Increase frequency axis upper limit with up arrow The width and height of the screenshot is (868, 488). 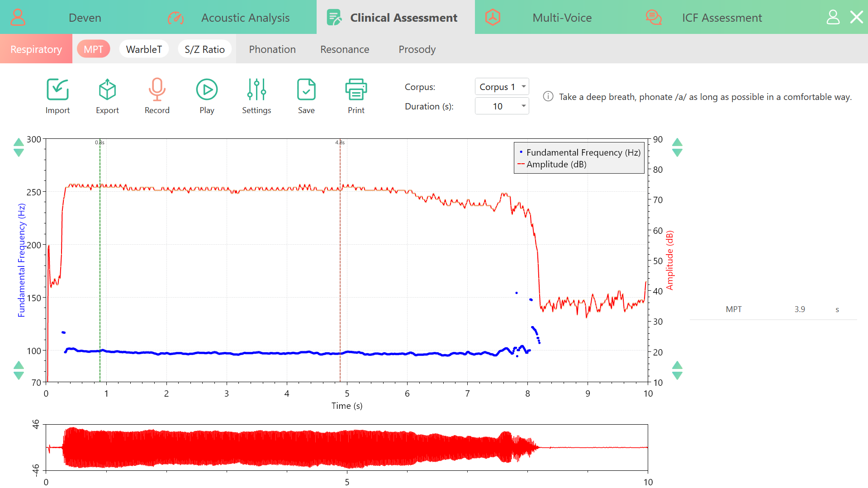(x=19, y=142)
